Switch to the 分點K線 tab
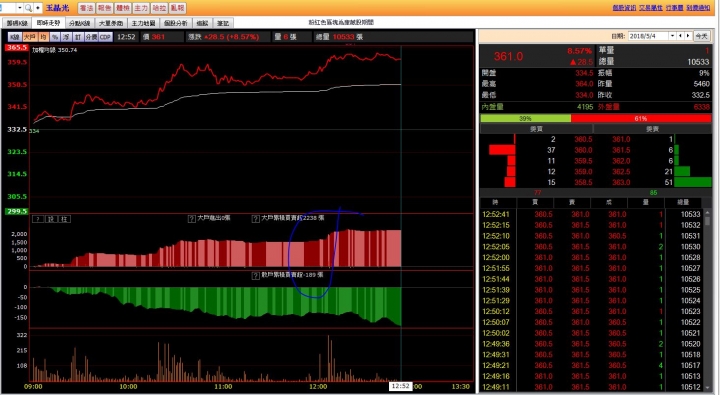The height and width of the screenshot is (395, 720). tap(79, 23)
